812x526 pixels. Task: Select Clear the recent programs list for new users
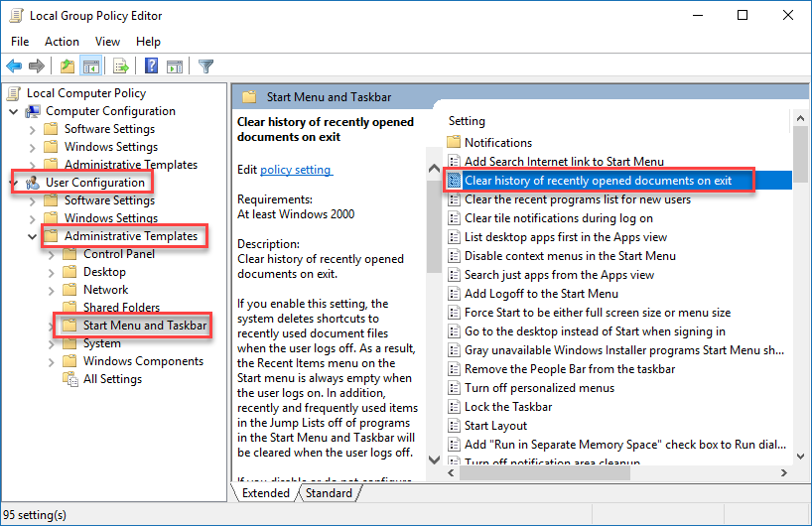(578, 199)
